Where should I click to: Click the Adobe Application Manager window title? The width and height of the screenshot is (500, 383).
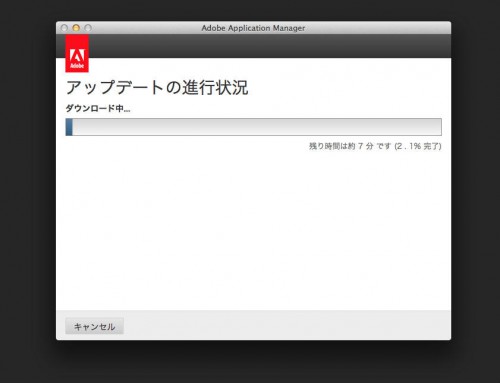pos(253,28)
